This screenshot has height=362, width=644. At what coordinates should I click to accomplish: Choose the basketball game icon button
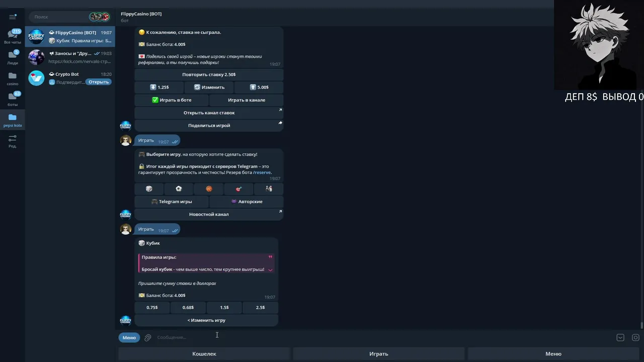tap(209, 189)
